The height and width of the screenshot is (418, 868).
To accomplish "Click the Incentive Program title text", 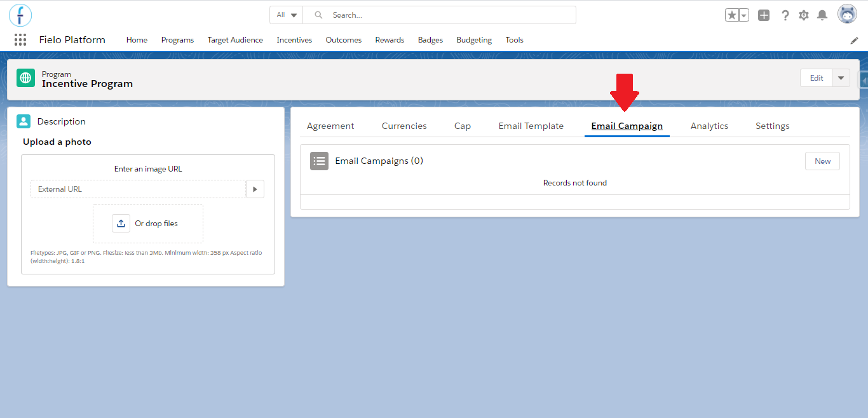I will tap(87, 84).
